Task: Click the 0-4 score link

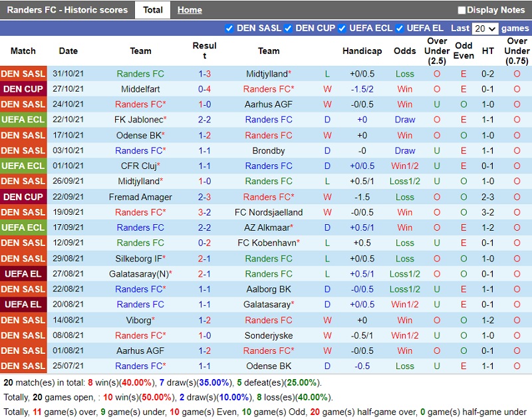Action: 204,89
